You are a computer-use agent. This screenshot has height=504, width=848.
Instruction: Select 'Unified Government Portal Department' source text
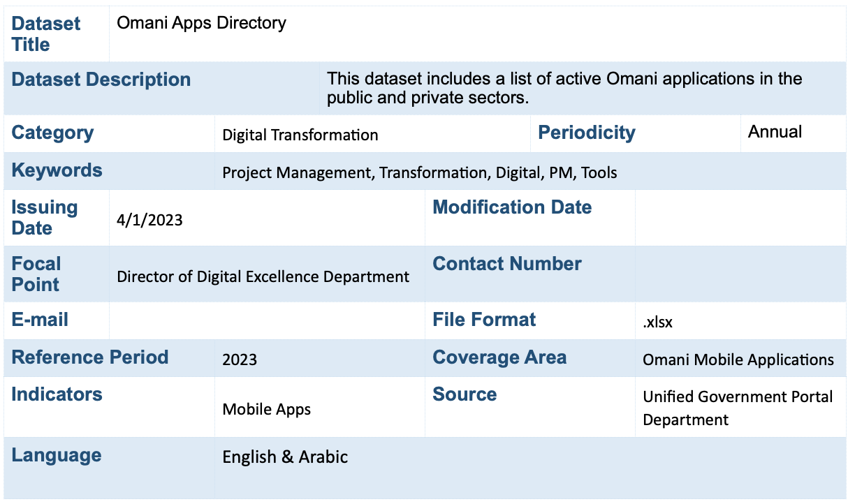click(737, 408)
